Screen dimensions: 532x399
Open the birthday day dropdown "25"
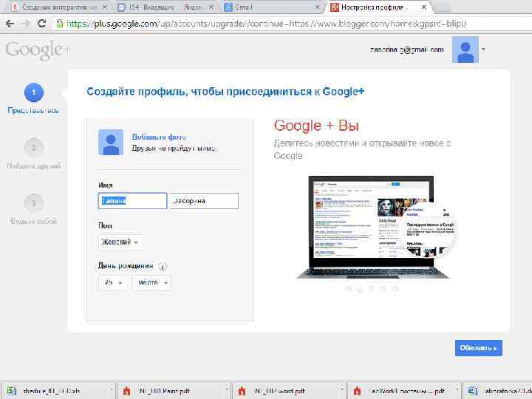point(112,282)
